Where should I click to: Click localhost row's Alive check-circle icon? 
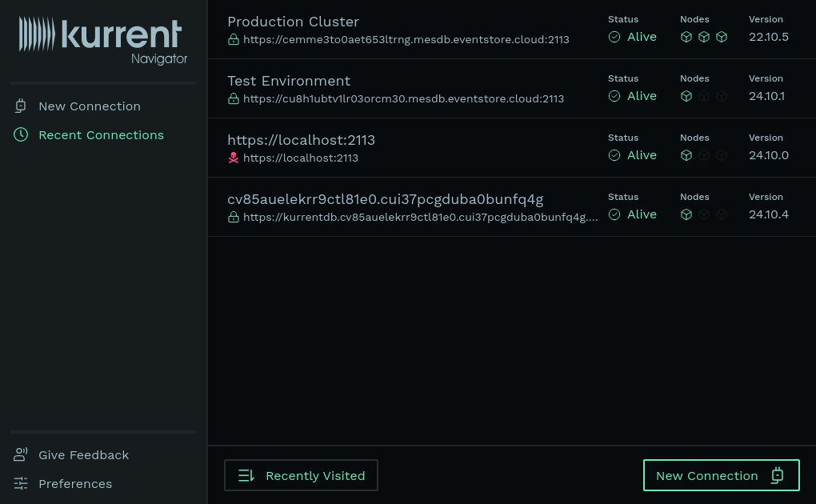pos(614,155)
